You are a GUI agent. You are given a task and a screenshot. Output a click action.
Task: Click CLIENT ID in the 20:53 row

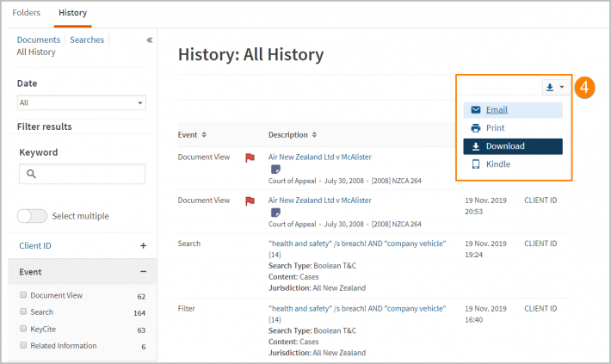pos(540,201)
